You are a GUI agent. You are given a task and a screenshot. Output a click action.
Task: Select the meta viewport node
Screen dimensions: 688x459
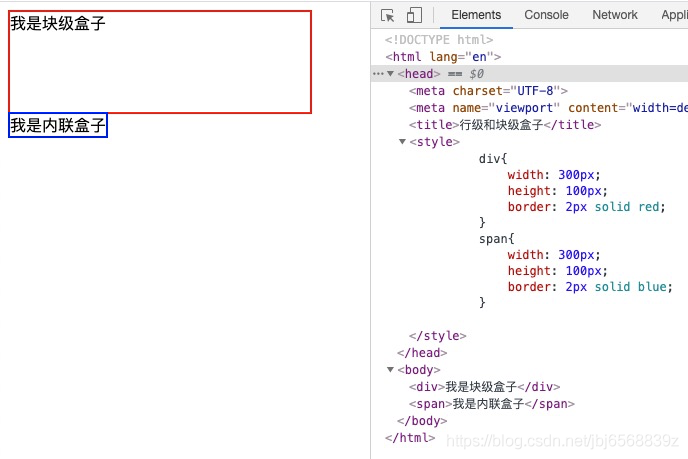pos(548,108)
